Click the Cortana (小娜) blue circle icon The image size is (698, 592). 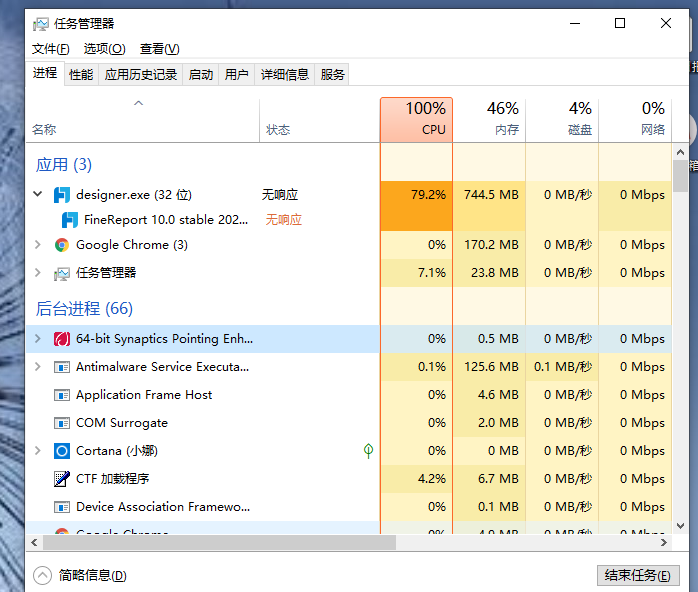[62, 451]
